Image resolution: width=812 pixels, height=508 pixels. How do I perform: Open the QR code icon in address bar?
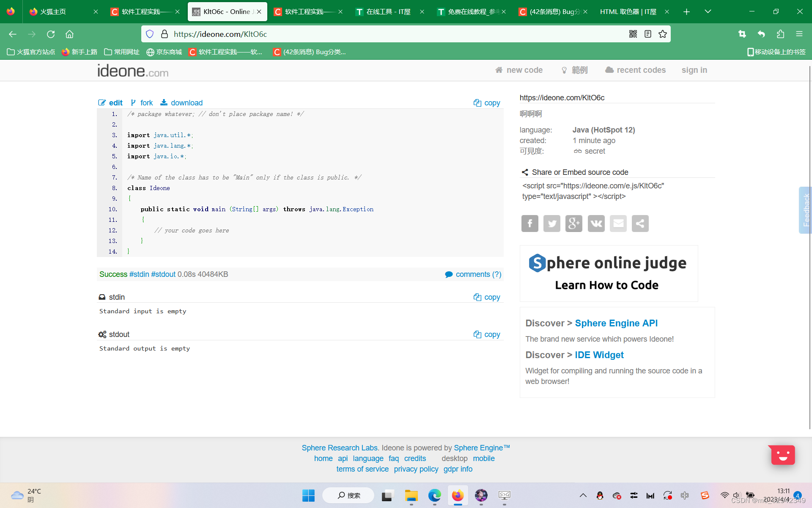click(633, 34)
